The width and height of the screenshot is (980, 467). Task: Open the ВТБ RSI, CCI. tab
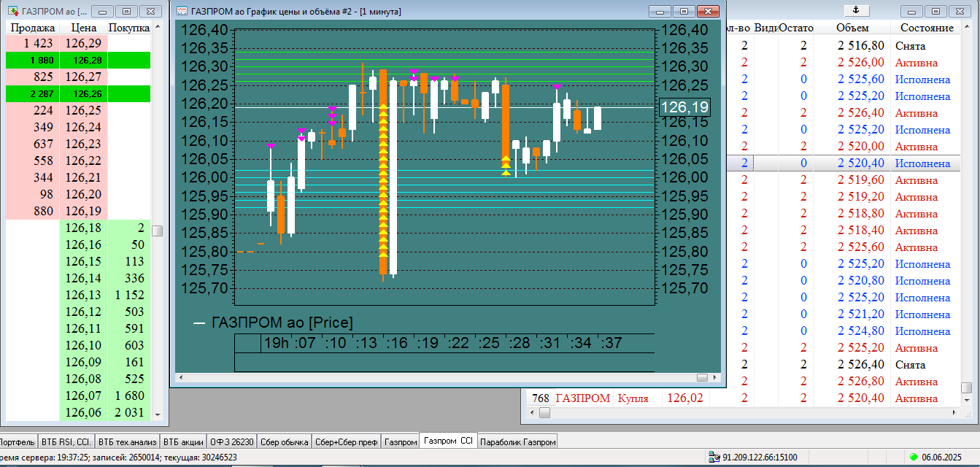[x=66, y=441]
